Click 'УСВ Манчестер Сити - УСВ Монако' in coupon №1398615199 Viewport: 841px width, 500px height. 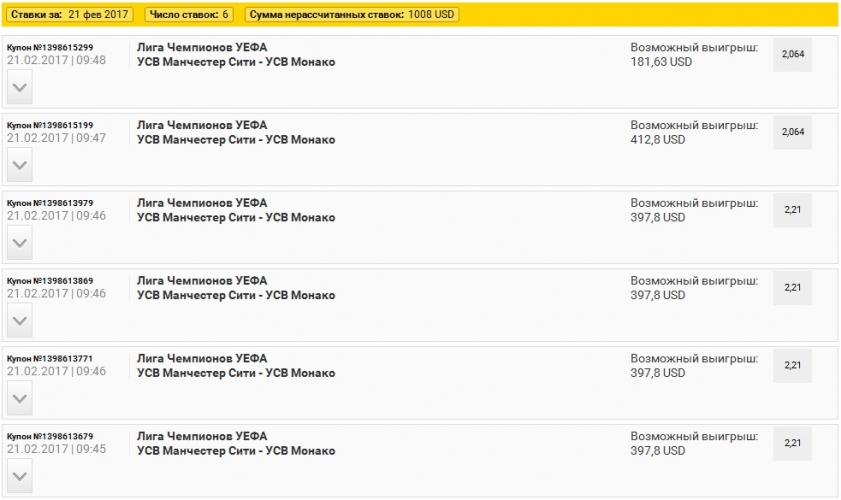tap(236, 139)
